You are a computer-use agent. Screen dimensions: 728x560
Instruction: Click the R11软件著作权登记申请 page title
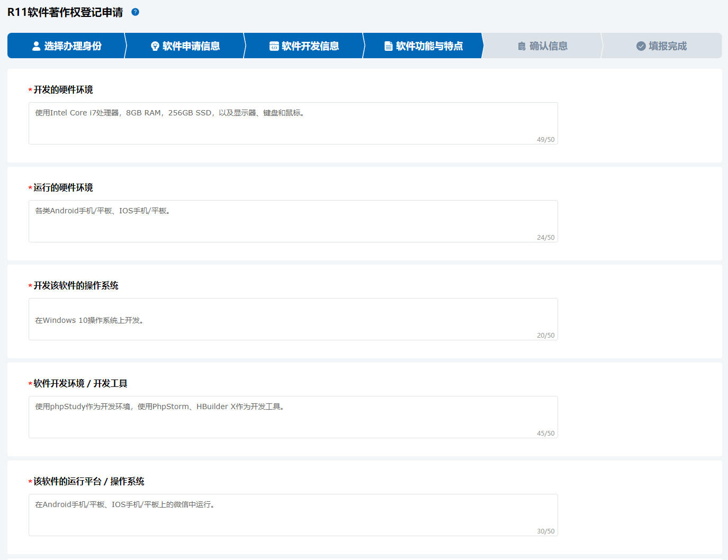click(x=65, y=12)
